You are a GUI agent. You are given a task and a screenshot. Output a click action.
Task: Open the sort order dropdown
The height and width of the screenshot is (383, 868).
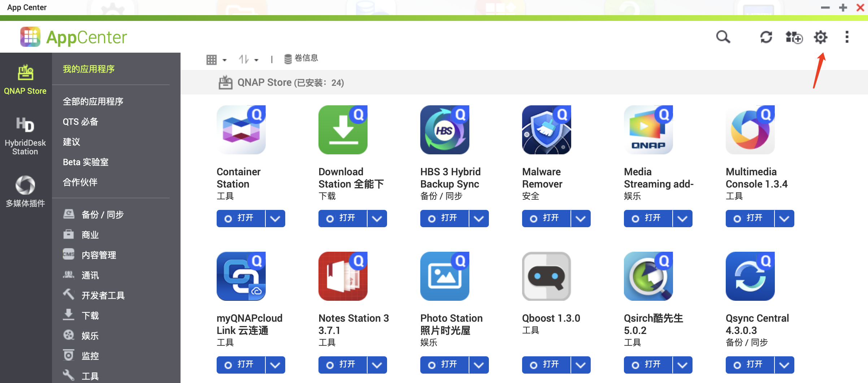click(x=248, y=59)
